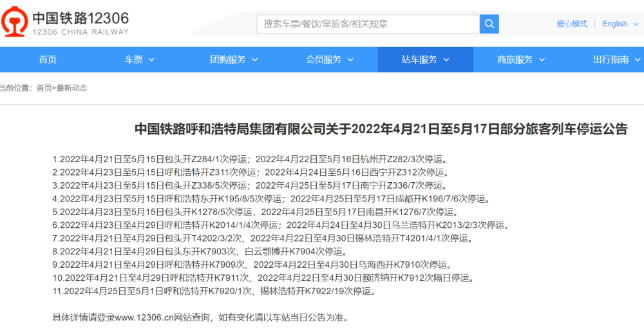Open the 车票 menu item

click(140, 60)
